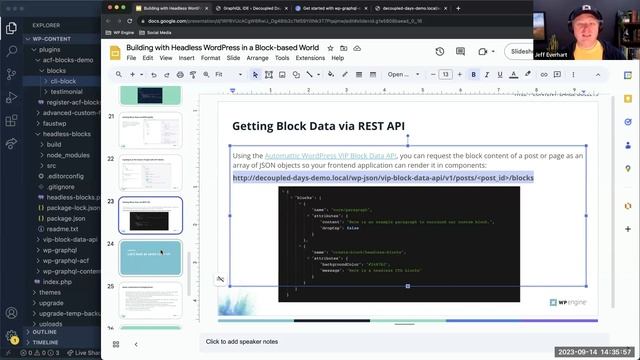Click the paint format icon
The height and width of the screenshot is (360, 640).
point(193,75)
